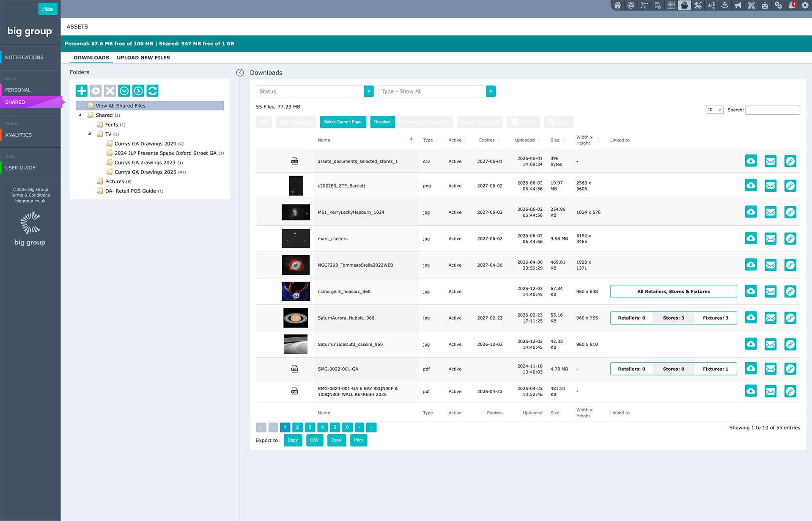
Task: Go to page 6 of the files list
Action: [x=347, y=427]
